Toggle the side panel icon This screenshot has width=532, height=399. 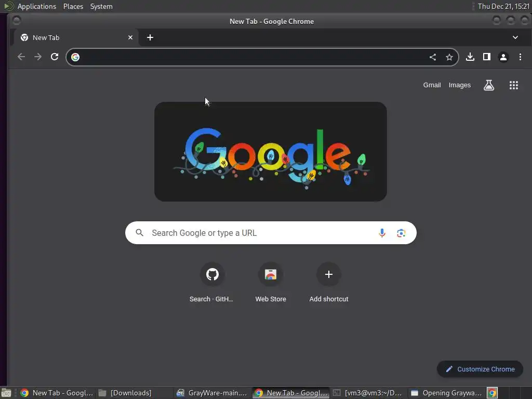pyautogui.click(x=486, y=57)
